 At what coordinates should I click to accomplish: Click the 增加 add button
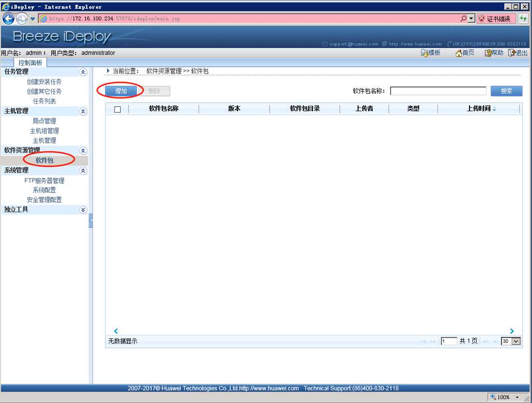[x=121, y=91]
